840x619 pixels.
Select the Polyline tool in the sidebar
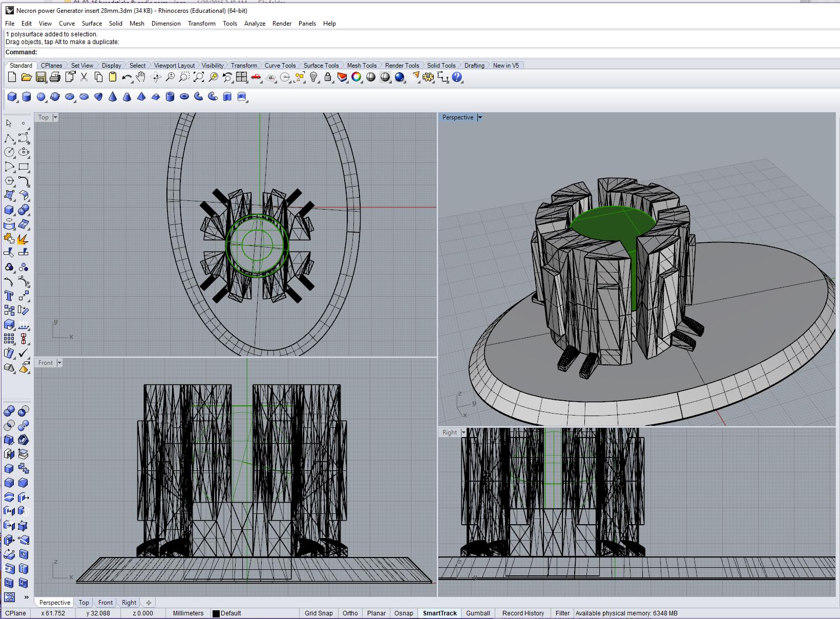(9, 138)
